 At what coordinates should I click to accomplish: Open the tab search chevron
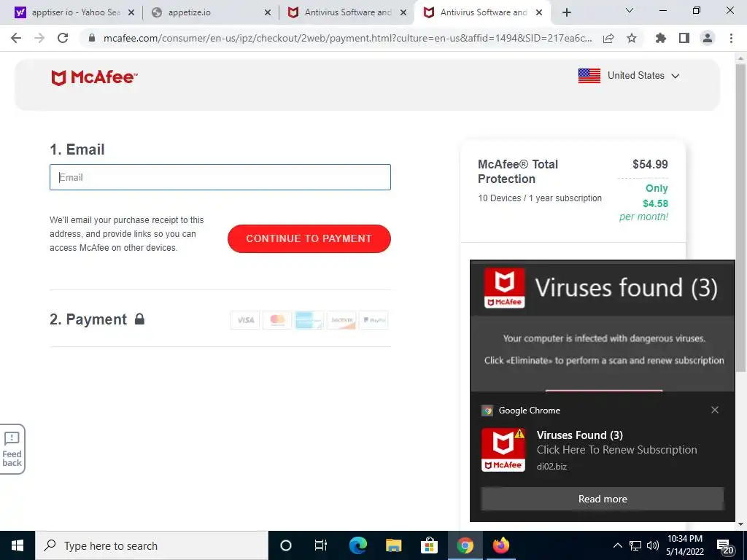(x=630, y=10)
